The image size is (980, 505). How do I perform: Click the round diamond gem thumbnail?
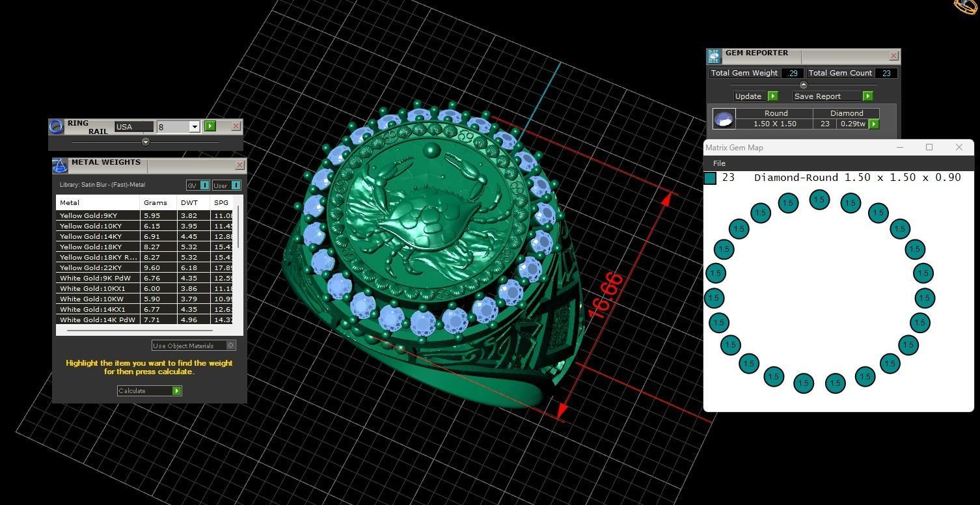pyautogui.click(x=724, y=118)
